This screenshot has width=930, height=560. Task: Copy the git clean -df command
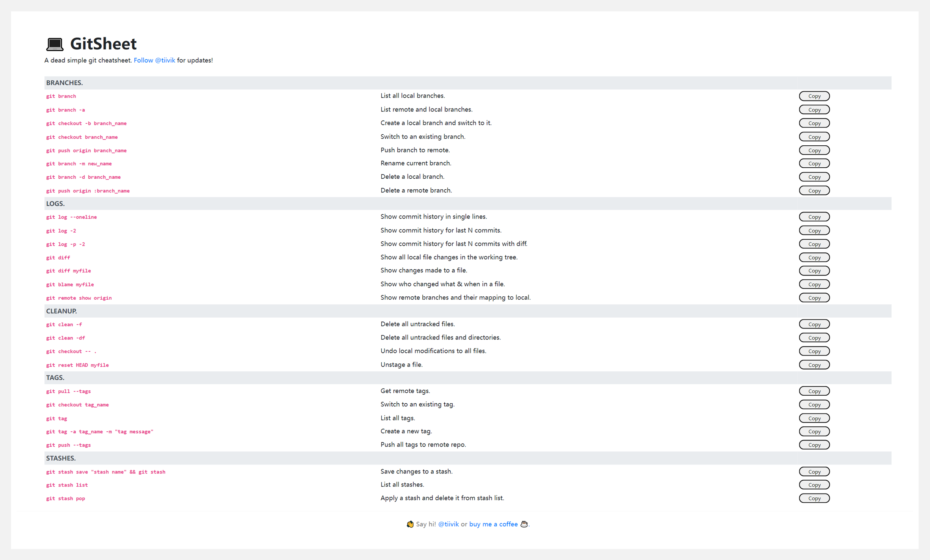tap(814, 338)
